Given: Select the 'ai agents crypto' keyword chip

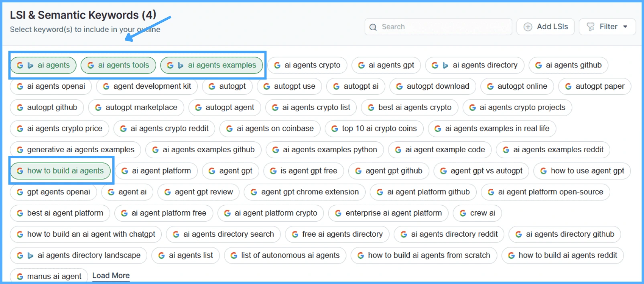Looking at the screenshot, I should (307, 65).
